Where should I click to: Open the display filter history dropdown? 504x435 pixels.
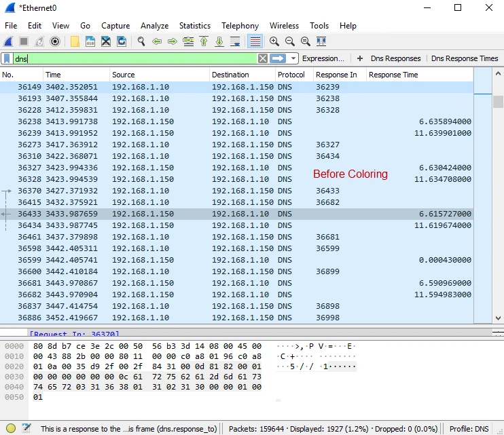(x=293, y=59)
